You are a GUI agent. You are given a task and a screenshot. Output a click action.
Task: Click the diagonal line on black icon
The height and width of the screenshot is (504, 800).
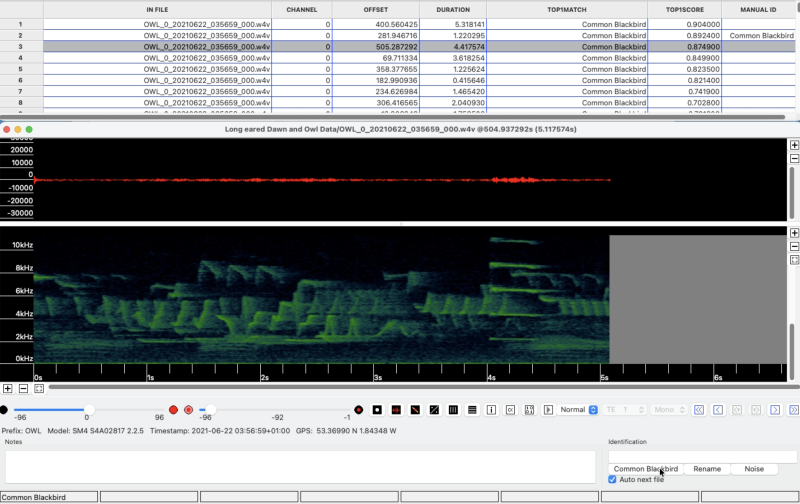click(x=415, y=410)
